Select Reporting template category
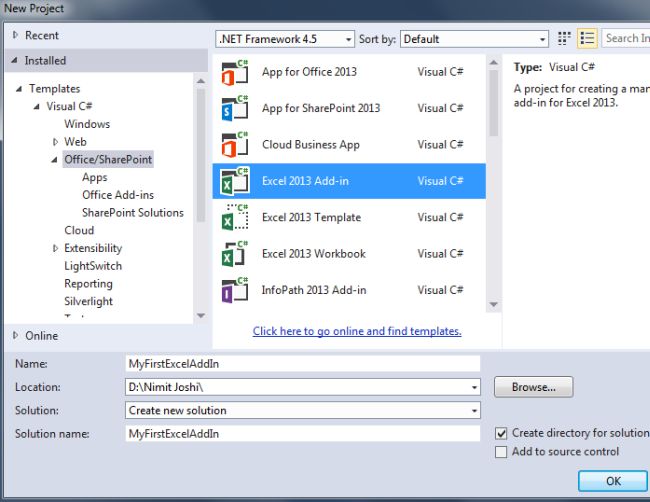This screenshot has height=502, width=650. [x=88, y=284]
